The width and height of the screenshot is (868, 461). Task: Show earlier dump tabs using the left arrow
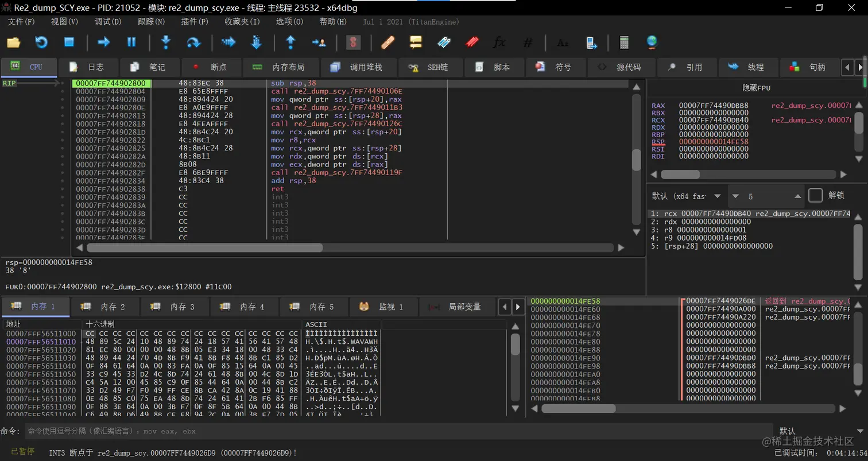pyautogui.click(x=504, y=307)
